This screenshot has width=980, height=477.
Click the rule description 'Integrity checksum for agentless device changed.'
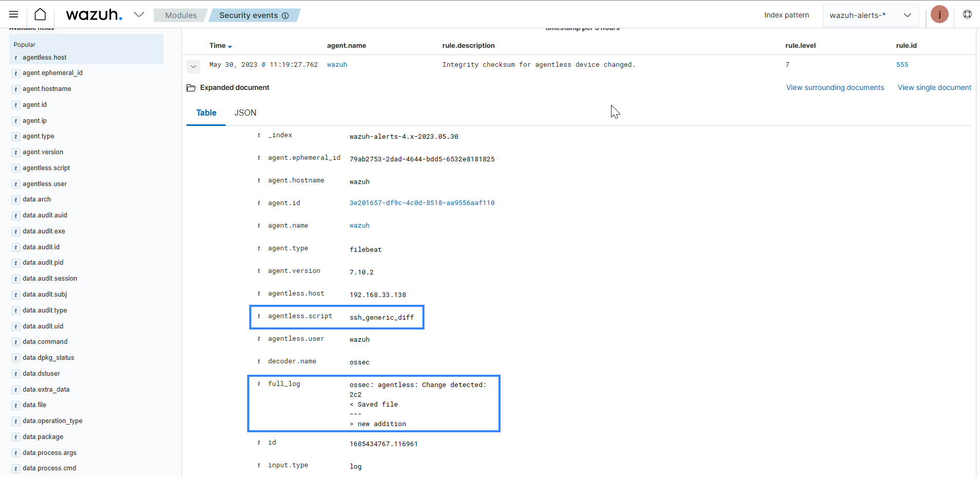point(539,65)
